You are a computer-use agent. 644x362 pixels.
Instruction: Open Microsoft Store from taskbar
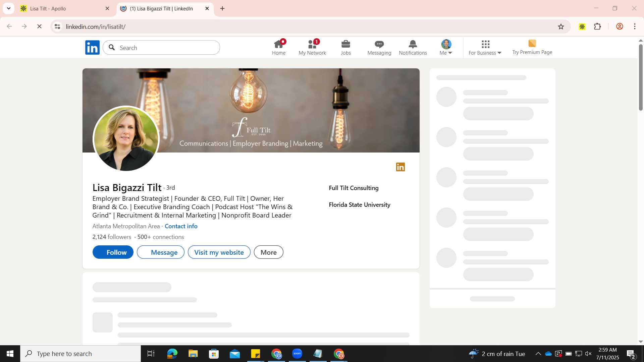click(x=214, y=354)
